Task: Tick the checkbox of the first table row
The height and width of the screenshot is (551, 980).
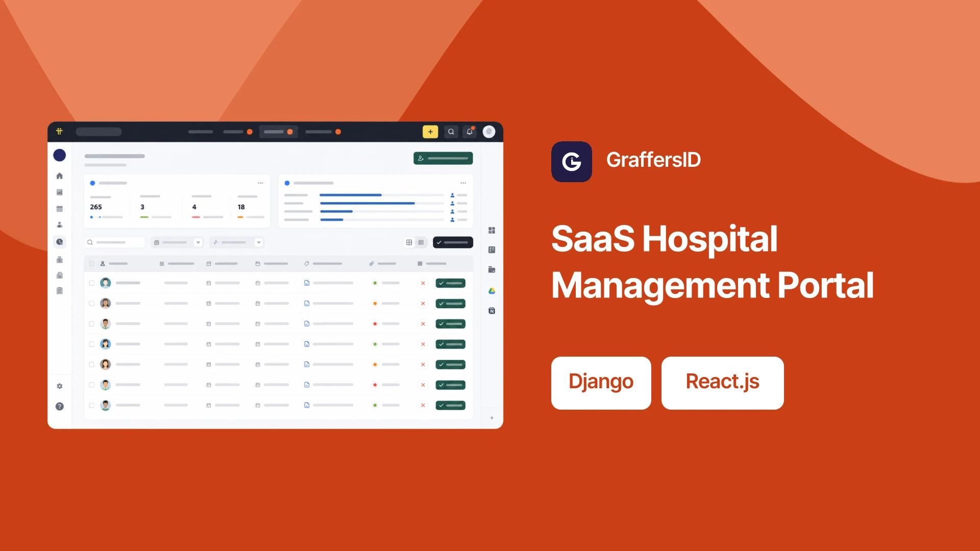Action: 92,283
